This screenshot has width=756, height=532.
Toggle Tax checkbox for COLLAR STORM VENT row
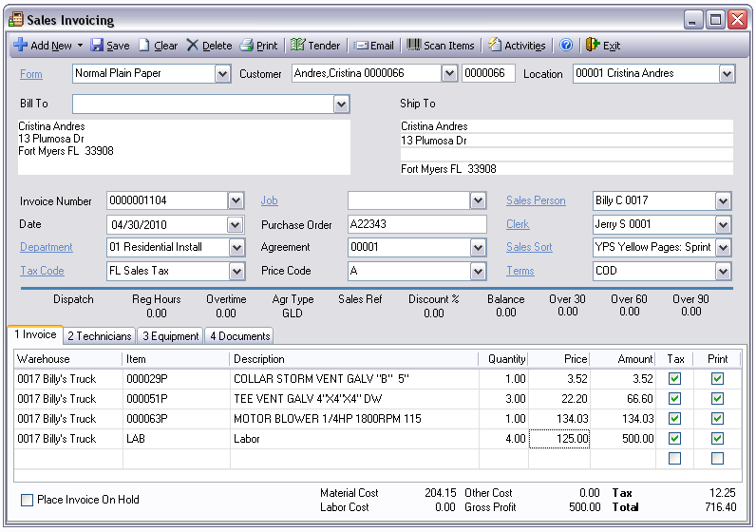674,379
